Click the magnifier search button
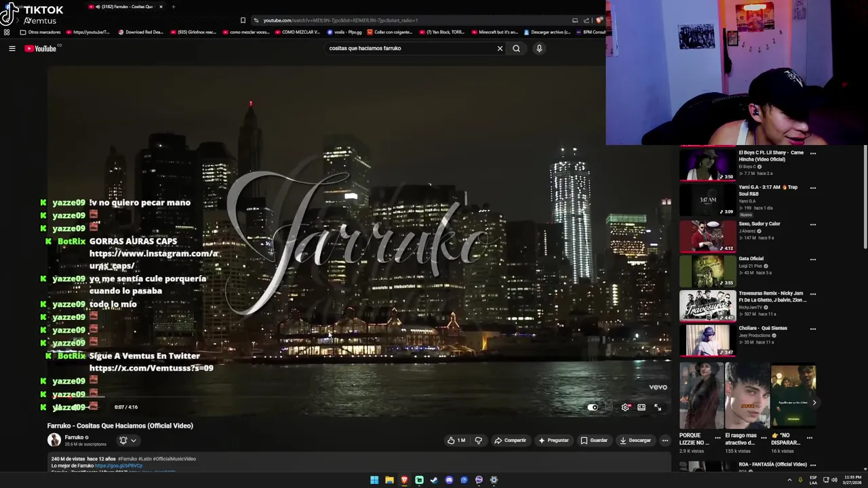Screen dimensions: 868x488 pyautogui.click(x=516, y=48)
